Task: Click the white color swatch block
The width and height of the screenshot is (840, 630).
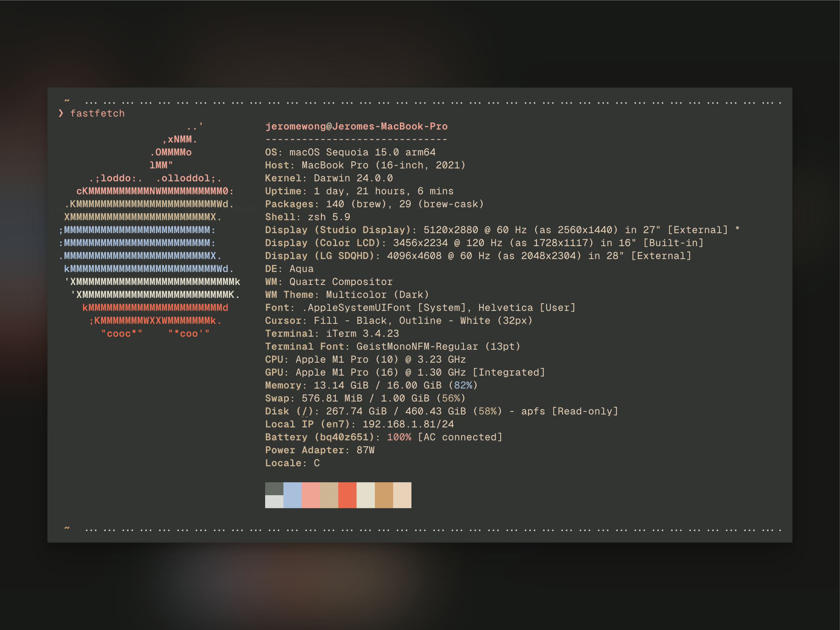Action: coord(363,498)
